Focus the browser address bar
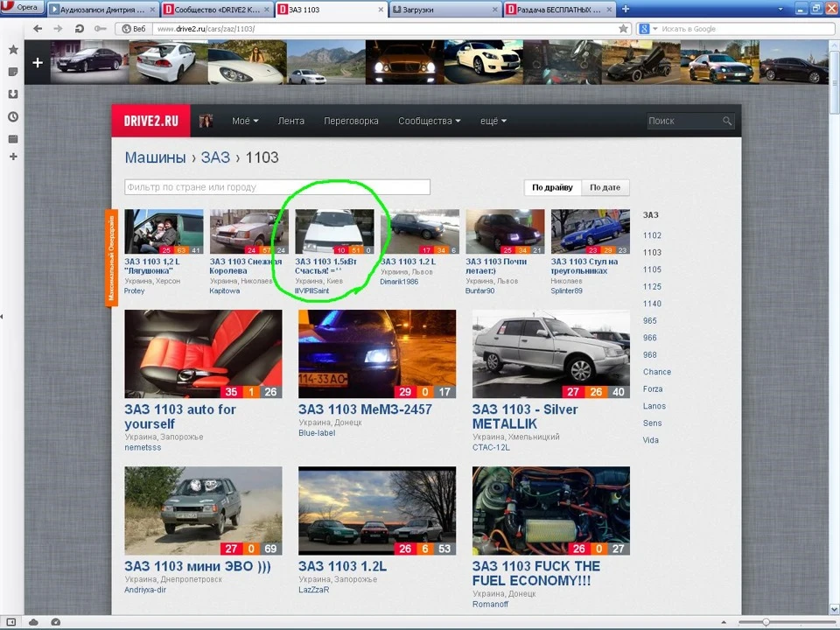The width and height of the screenshot is (840, 630). [383, 29]
